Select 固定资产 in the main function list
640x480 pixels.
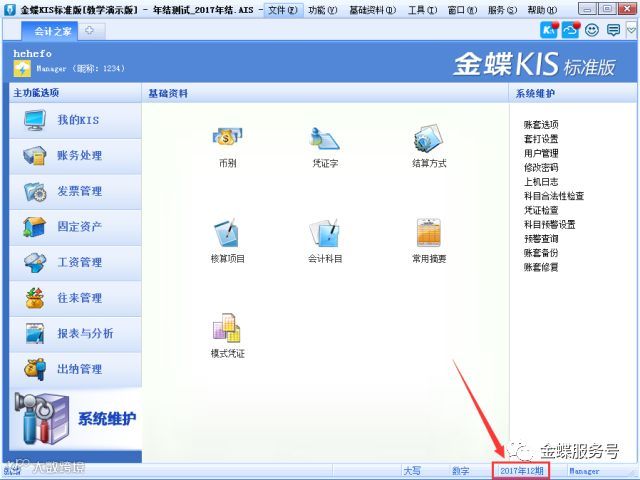[x=76, y=227]
